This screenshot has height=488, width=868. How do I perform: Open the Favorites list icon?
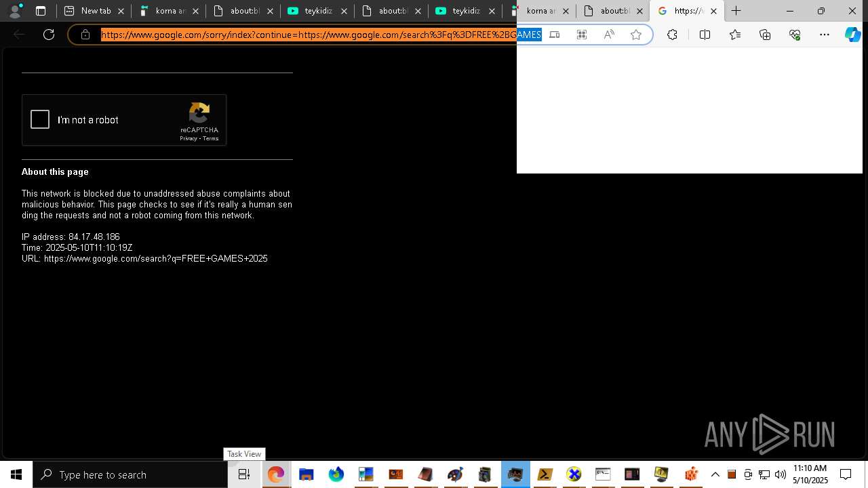click(735, 35)
